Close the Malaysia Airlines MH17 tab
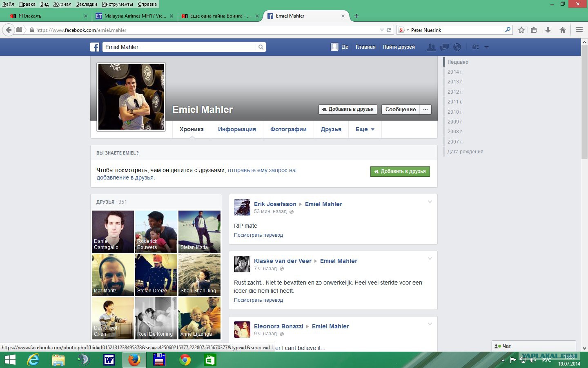This screenshot has height=368, width=588. pos(171,16)
